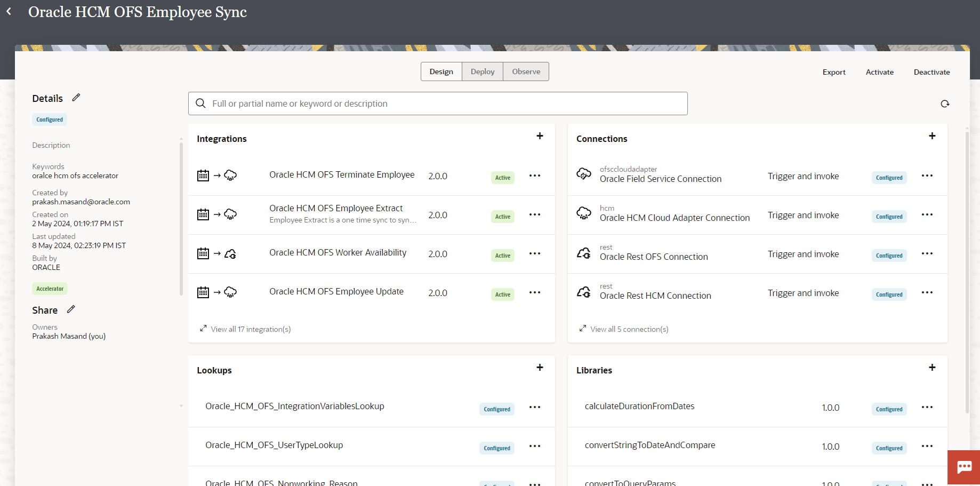This screenshot has width=980, height=486.
Task: Click the refresh icon near the search bar
Action: point(945,104)
